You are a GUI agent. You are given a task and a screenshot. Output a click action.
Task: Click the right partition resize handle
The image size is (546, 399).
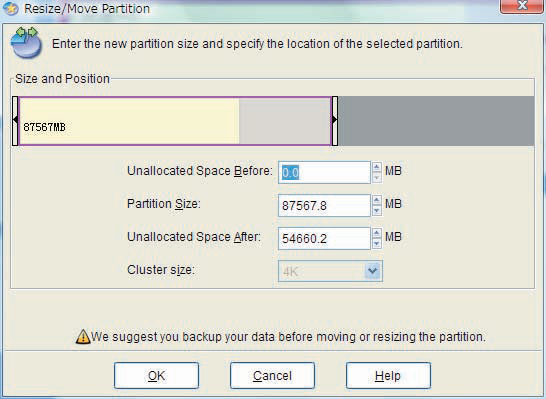click(335, 121)
